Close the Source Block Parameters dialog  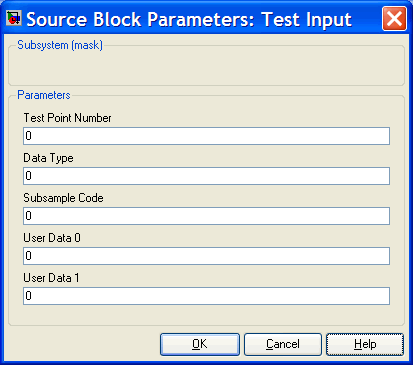pos(394,19)
